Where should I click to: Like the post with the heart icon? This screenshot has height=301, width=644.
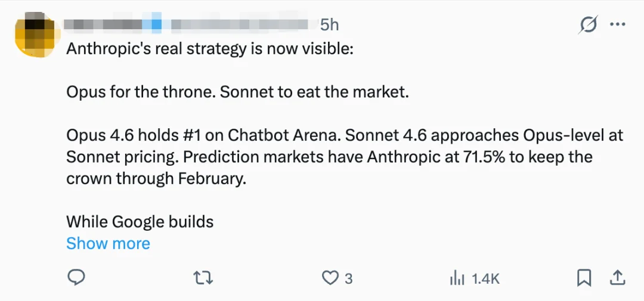330,278
